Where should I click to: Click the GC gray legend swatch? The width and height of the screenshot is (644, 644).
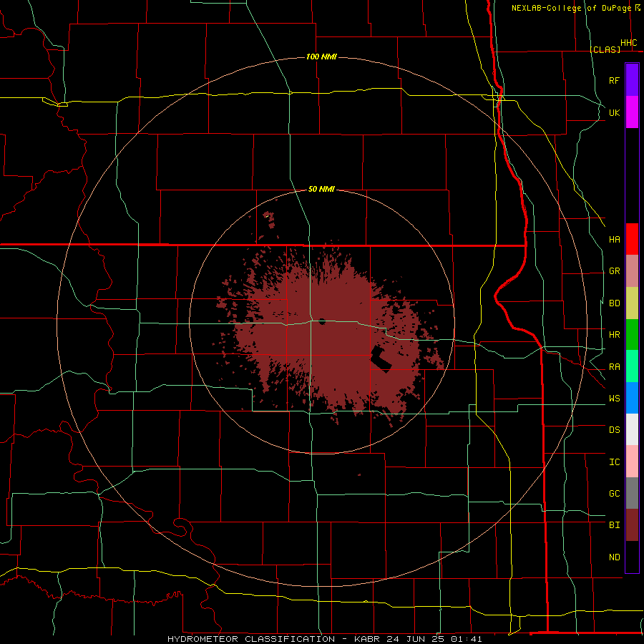coord(632,493)
